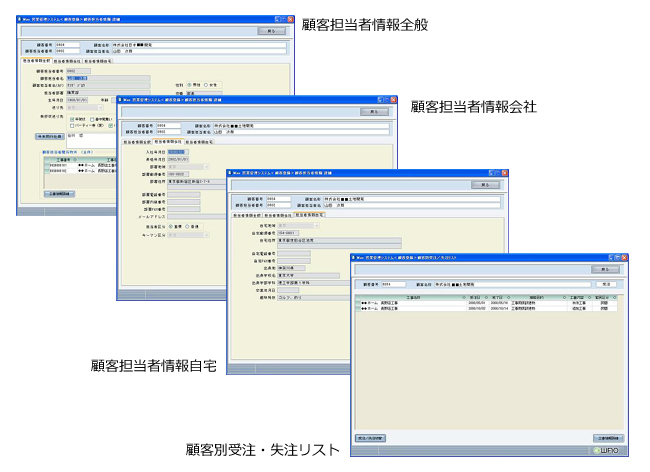The width and height of the screenshot is (650, 472).
Task: Click the 入社年月日 date field
Action: (x=176, y=151)
